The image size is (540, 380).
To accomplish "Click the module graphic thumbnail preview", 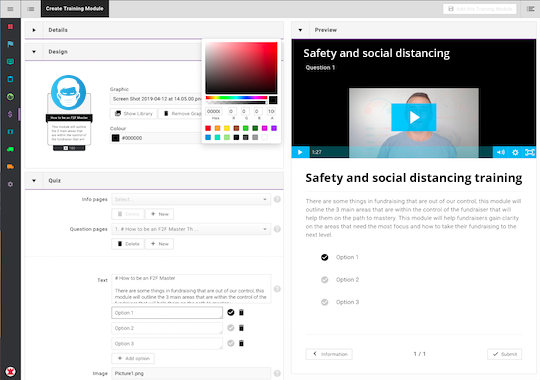I will coord(69,113).
